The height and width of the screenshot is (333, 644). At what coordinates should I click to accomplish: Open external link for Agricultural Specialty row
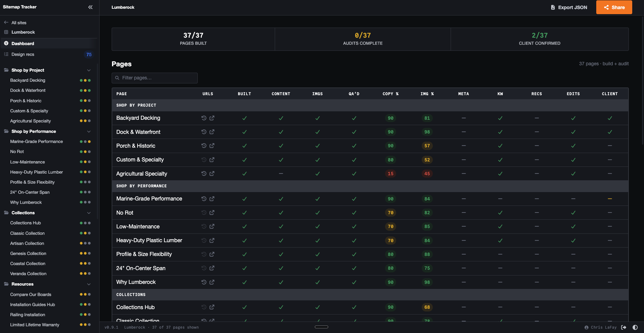point(212,174)
